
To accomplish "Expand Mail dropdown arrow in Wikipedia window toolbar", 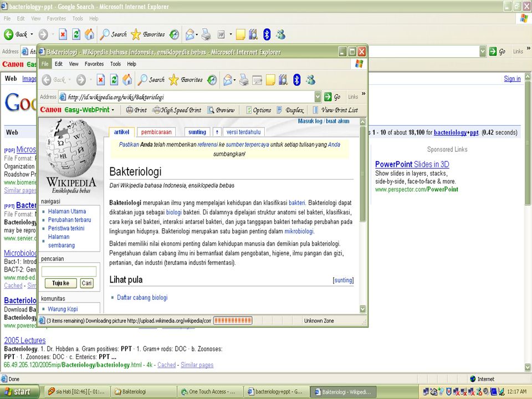I will (234, 80).
